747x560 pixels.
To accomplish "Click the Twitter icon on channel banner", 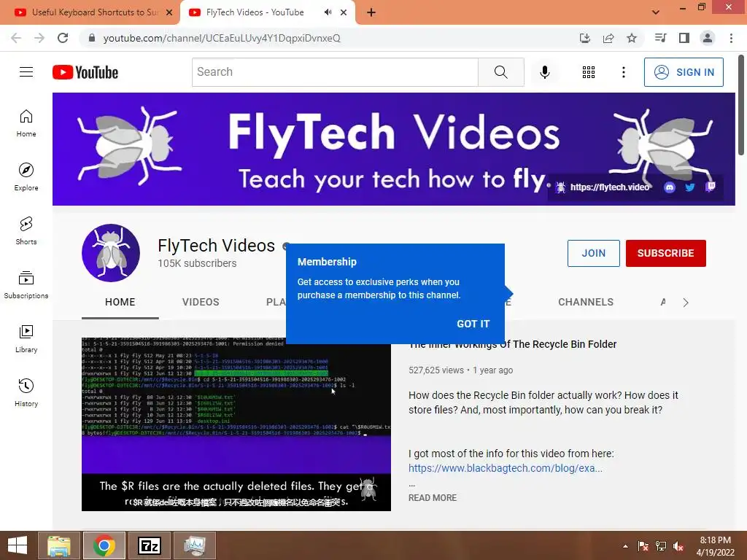I will [690, 187].
